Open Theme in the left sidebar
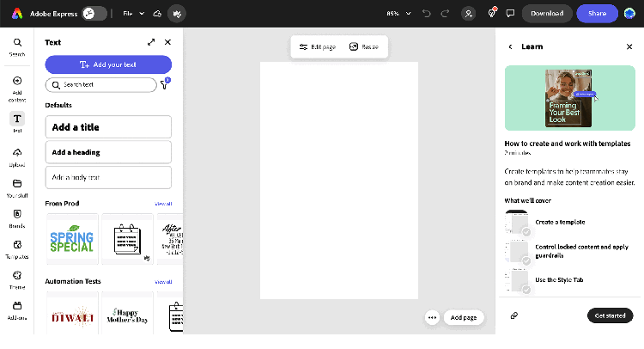Viewport: 644px width, 349px height. point(17,280)
